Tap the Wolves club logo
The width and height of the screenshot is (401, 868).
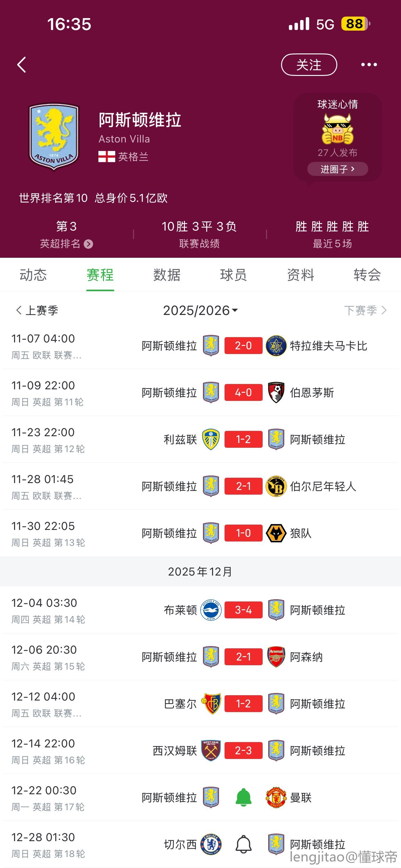[276, 533]
